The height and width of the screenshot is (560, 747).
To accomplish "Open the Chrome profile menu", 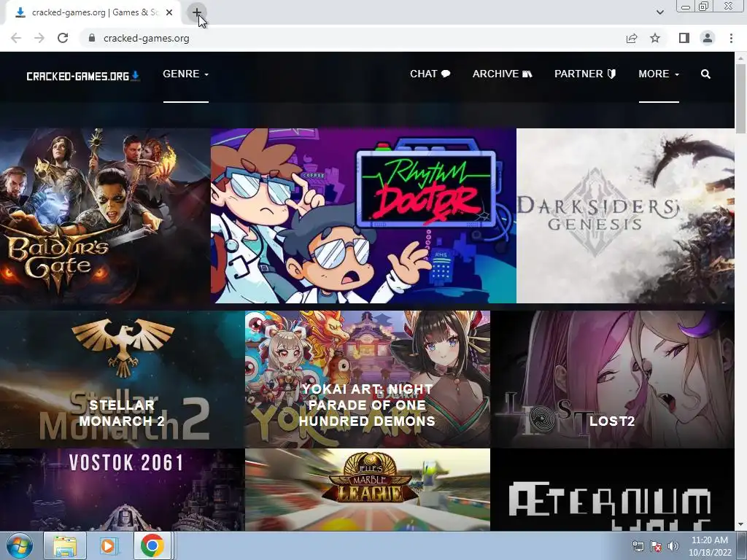I will 708,38.
